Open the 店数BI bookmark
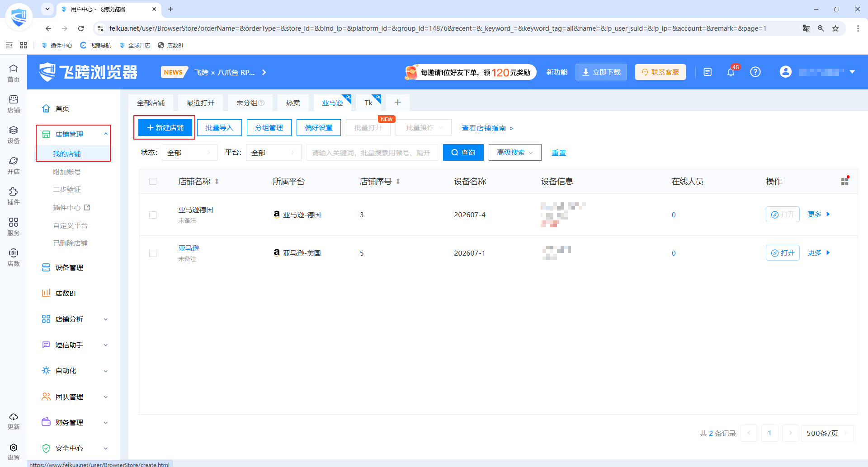This screenshot has width=868, height=467. (x=170, y=45)
